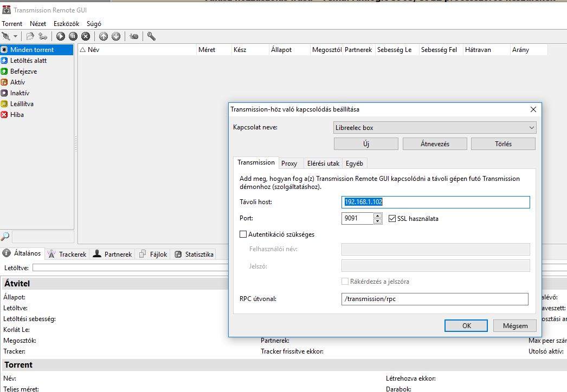Open the Eszközök menu
The height and width of the screenshot is (392, 567).
[x=66, y=23]
